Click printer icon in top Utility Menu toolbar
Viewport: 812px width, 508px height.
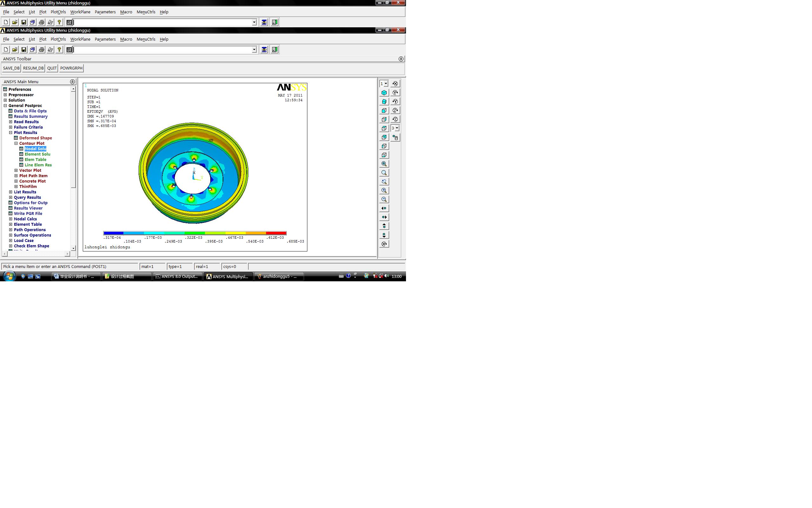[41, 22]
